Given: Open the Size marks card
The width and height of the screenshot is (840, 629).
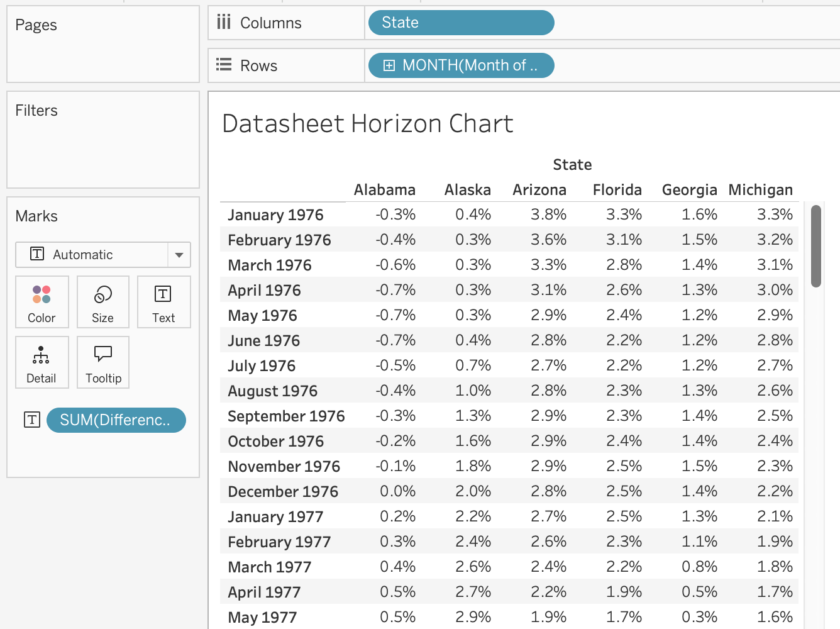Looking at the screenshot, I should (102, 302).
